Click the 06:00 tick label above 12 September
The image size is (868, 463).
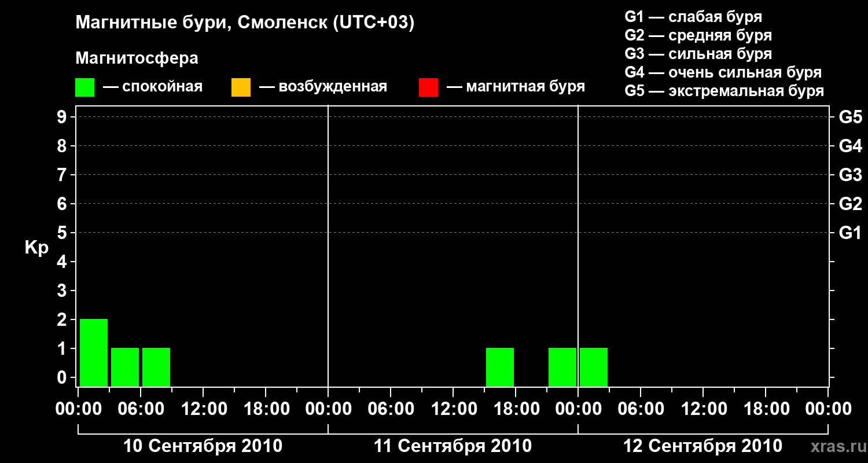tap(641, 409)
